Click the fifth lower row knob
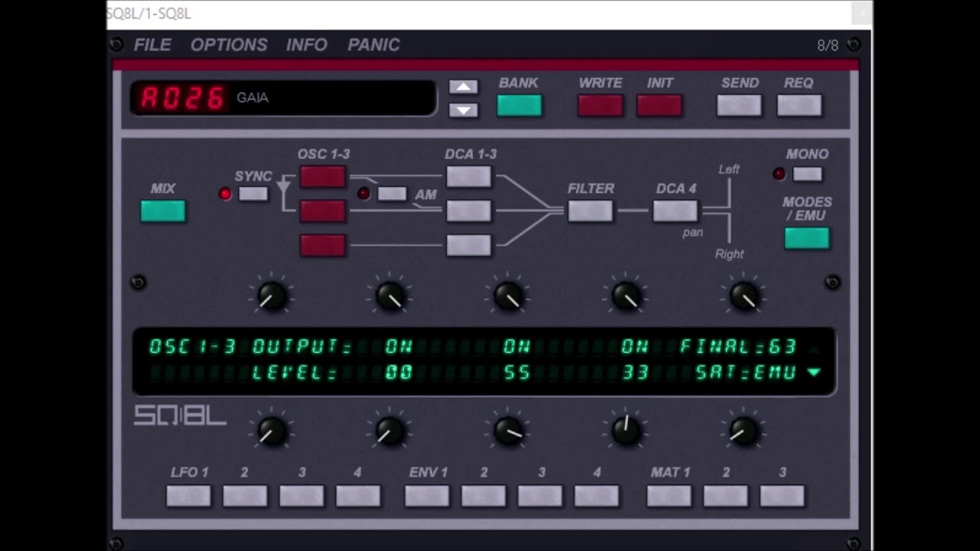980x551 pixels. [744, 432]
